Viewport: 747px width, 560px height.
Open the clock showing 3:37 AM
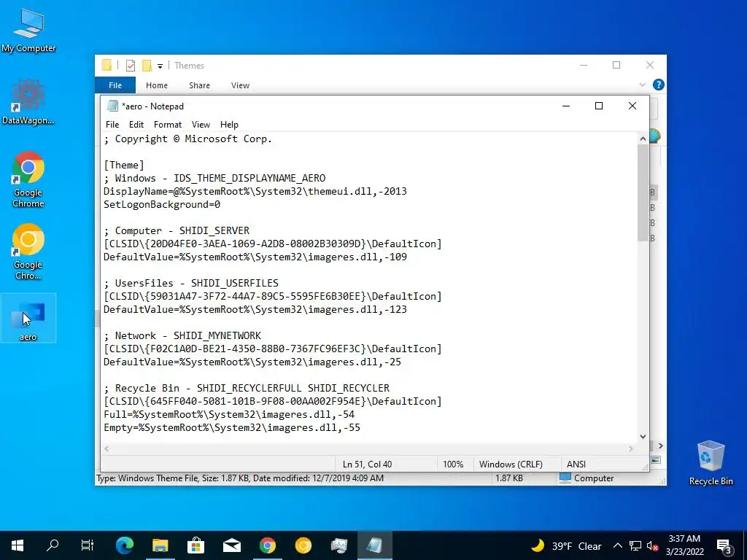coord(684,545)
